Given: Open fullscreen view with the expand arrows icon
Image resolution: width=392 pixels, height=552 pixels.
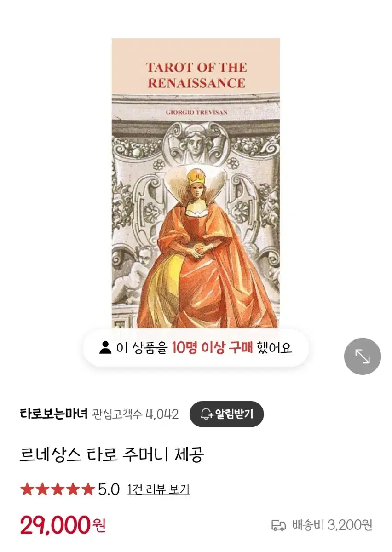Looking at the screenshot, I should [x=363, y=356].
